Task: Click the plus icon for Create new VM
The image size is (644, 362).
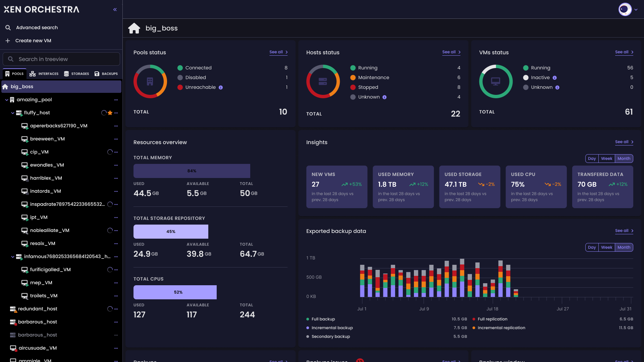Action: point(8,41)
